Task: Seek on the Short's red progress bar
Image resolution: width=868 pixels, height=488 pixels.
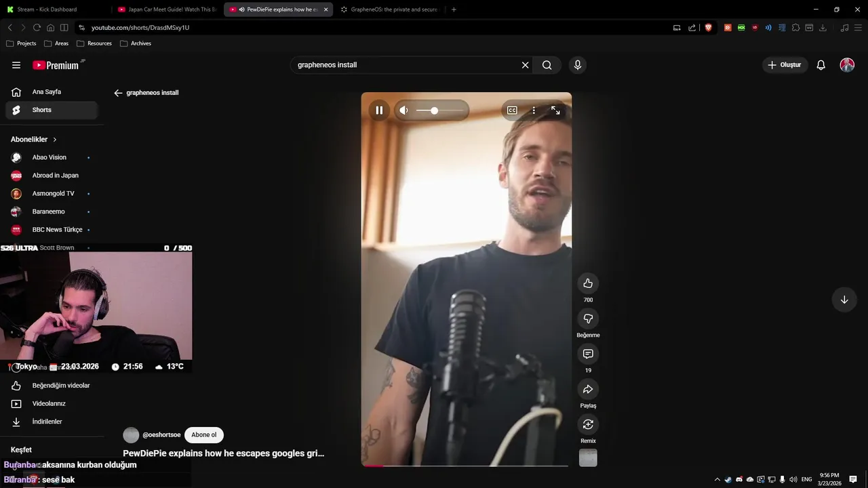Action: click(x=465, y=466)
